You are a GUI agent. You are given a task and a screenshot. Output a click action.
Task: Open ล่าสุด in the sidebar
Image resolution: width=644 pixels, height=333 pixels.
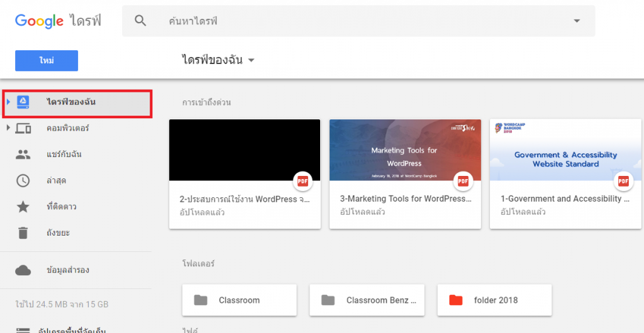pyautogui.click(x=56, y=180)
